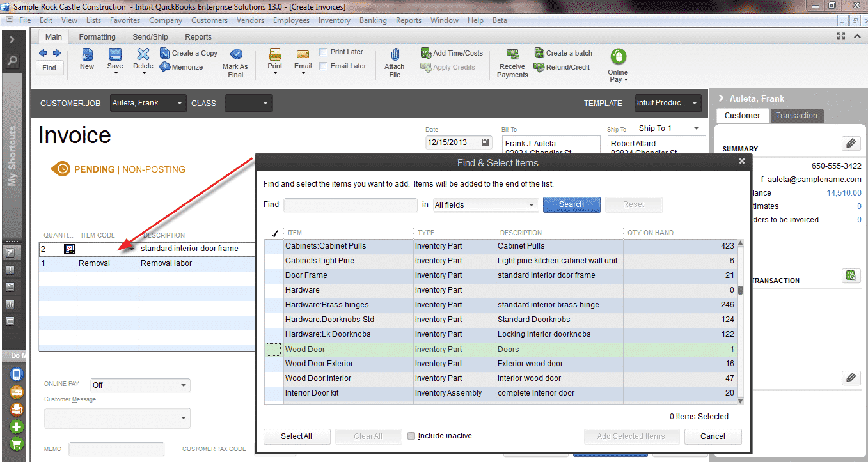The width and height of the screenshot is (868, 462).
Task: Go to the previous invoice with left arrow
Action: [43, 53]
